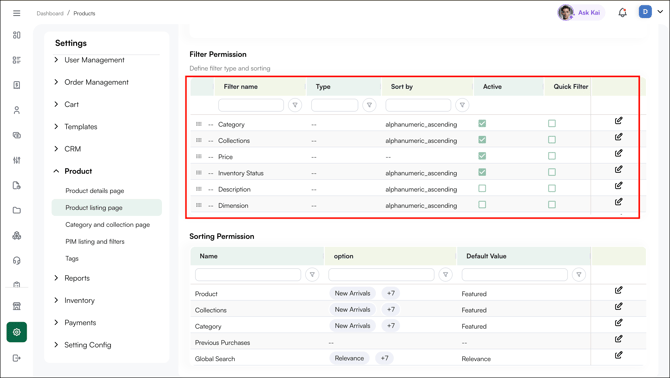Click the Sort by search field
The height and width of the screenshot is (378, 670).
click(418, 105)
